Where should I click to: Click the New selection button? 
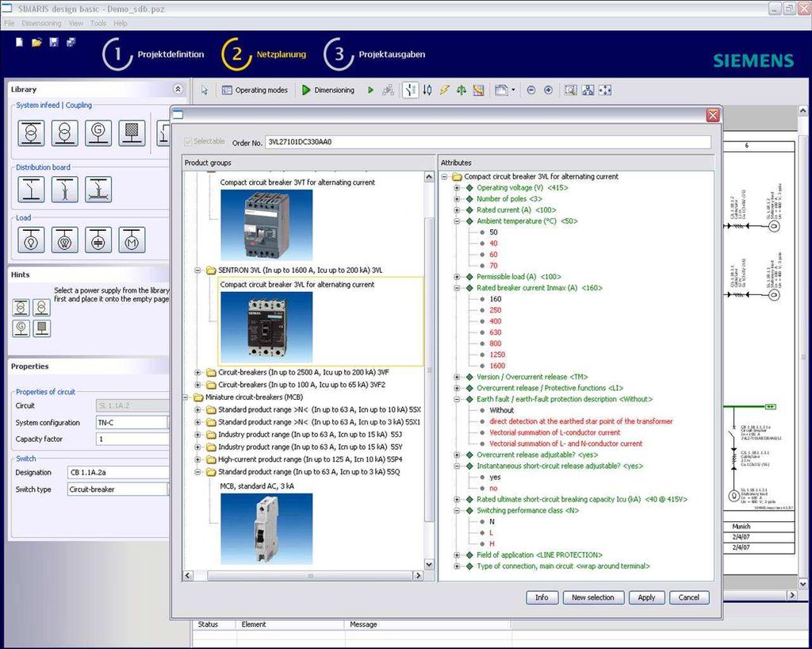pos(593,597)
